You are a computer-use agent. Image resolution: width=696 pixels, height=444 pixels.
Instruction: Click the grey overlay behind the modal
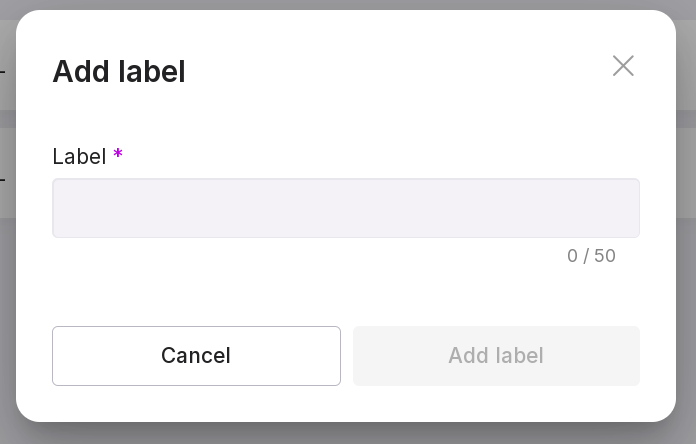686,300
